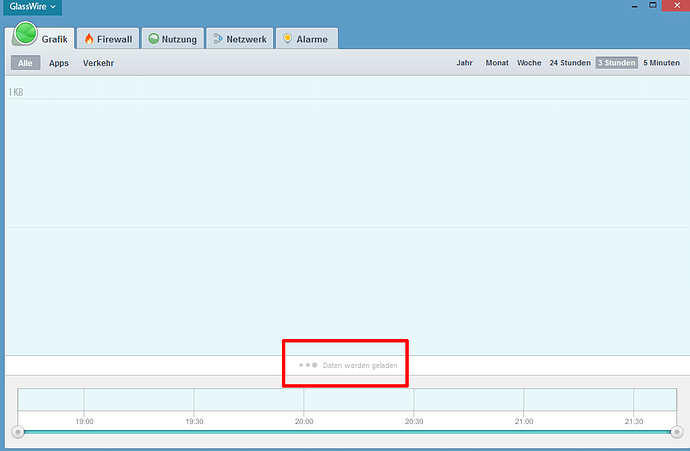Image resolution: width=690 pixels, height=451 pixels.
Task: Click the green Grafik graph icon
Action: coord(25,36)
